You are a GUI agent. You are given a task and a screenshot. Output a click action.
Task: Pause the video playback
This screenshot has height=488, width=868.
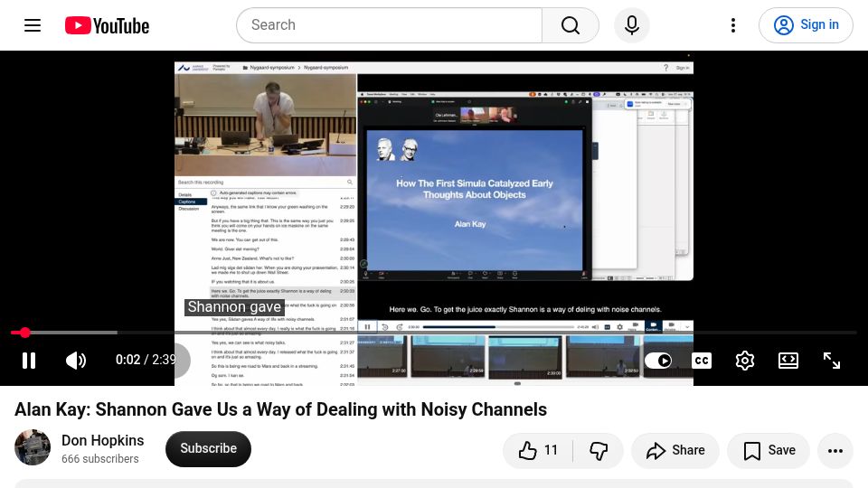point(29,361)
